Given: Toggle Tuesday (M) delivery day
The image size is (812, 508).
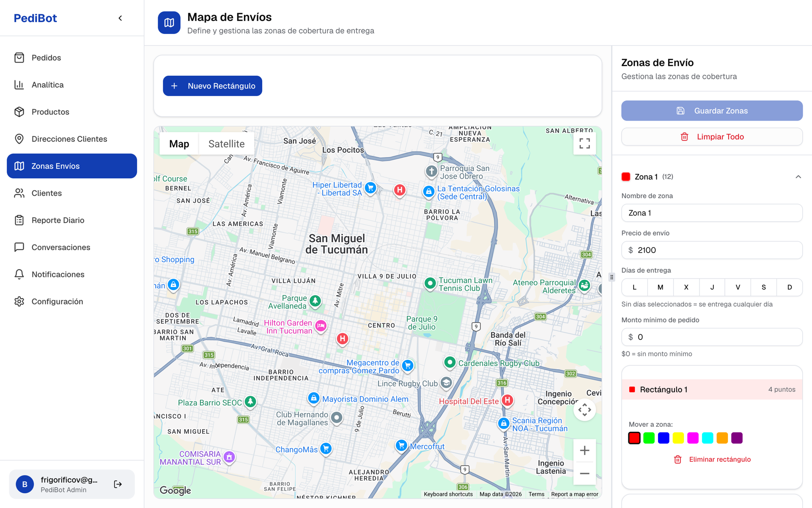Looking at the screenshot, I should point(660,287).
